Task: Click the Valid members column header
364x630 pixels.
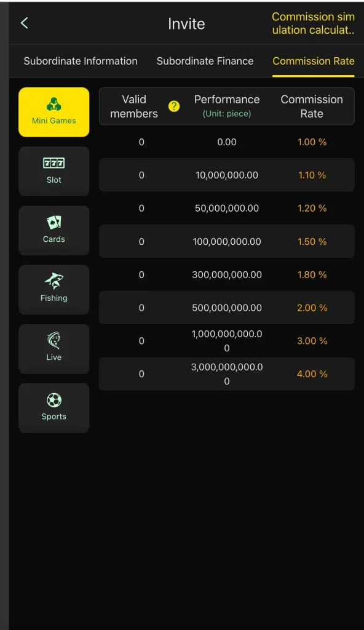Action: [x=134, y=106]
